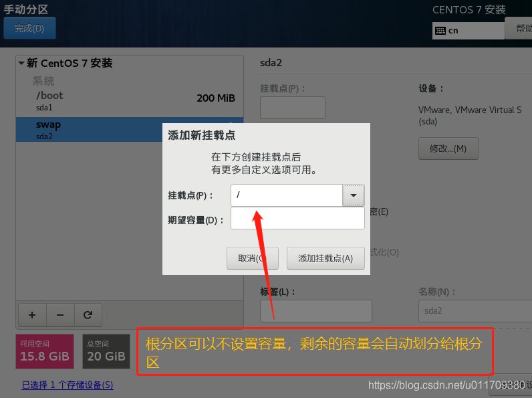The width and height of the screenshot is (532, 398).
Task: Click the reload storage configuration icon
Action: click(x=88, y=315)
